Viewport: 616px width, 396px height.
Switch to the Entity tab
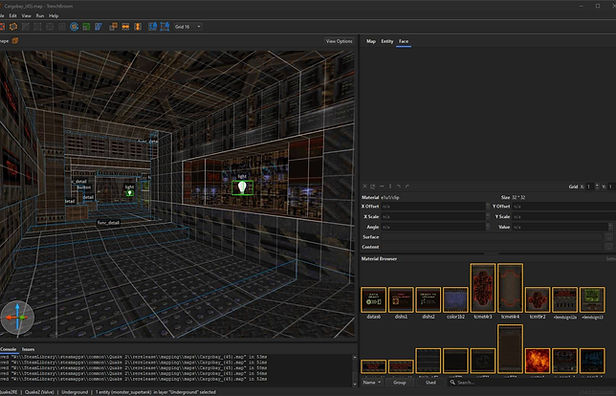(387, 41)
